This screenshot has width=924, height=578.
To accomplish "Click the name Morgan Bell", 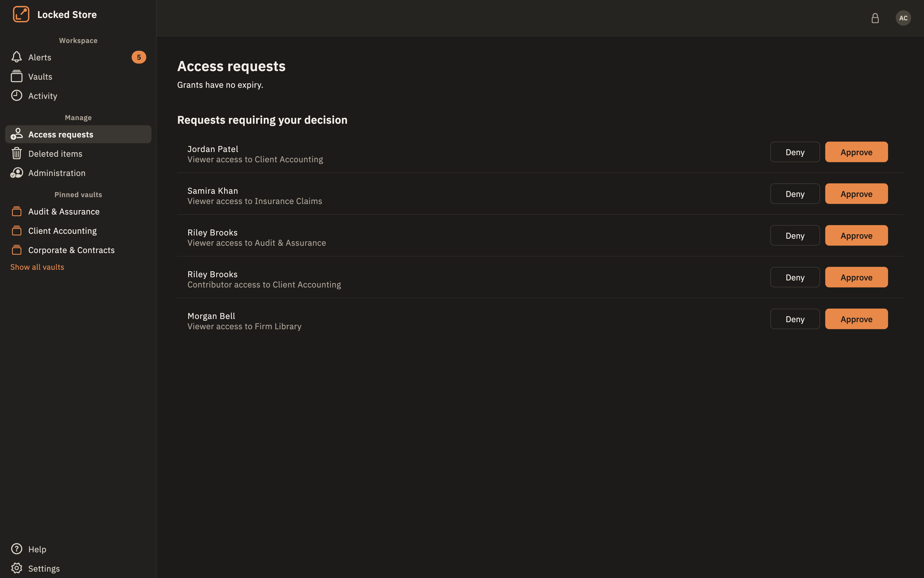I will click(211, 316).
